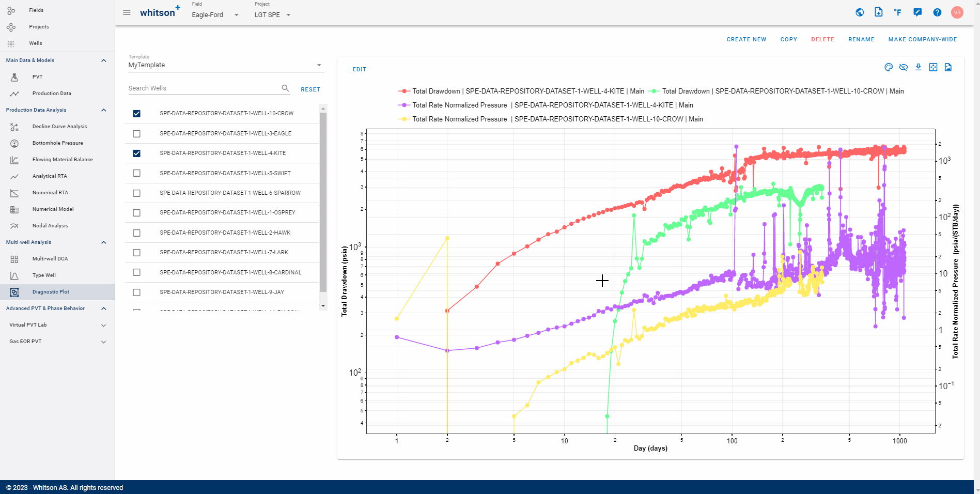Open the Bottomhole Pressure page
The height and width of the screenshot is (494, 980).
tap(57, 143)
